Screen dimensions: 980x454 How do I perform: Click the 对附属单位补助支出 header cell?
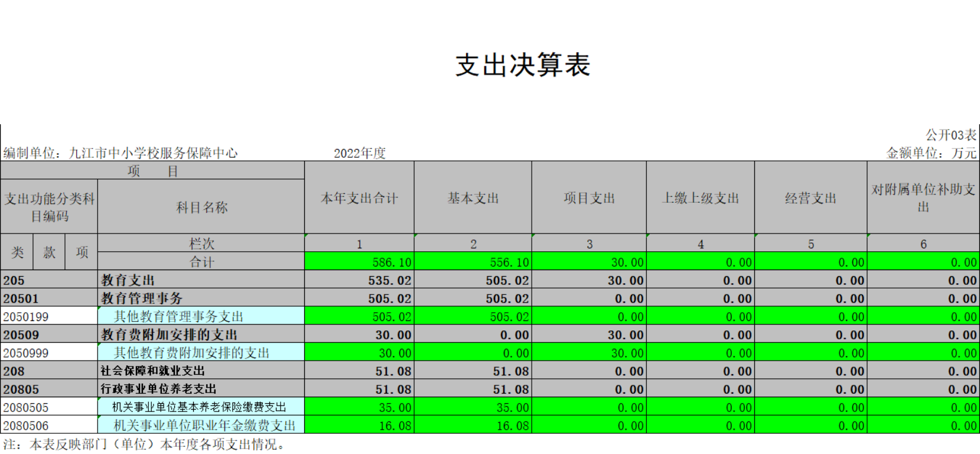click(x=923, y=198)
